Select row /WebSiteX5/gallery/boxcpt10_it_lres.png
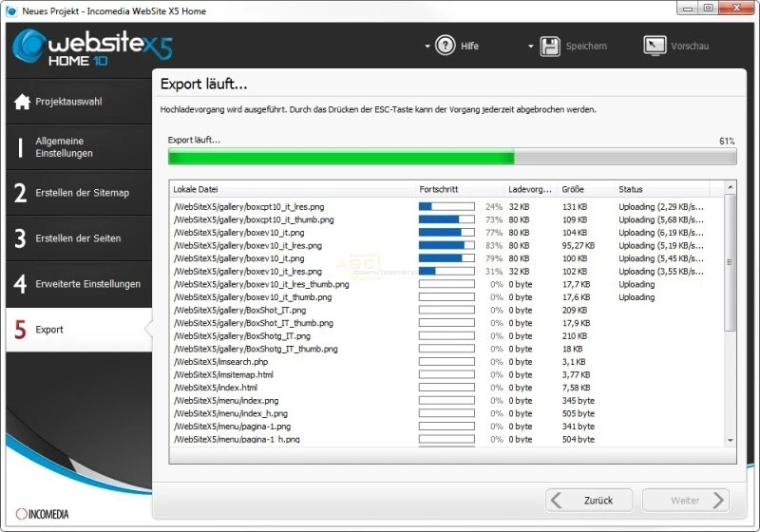 pos(446,207)
